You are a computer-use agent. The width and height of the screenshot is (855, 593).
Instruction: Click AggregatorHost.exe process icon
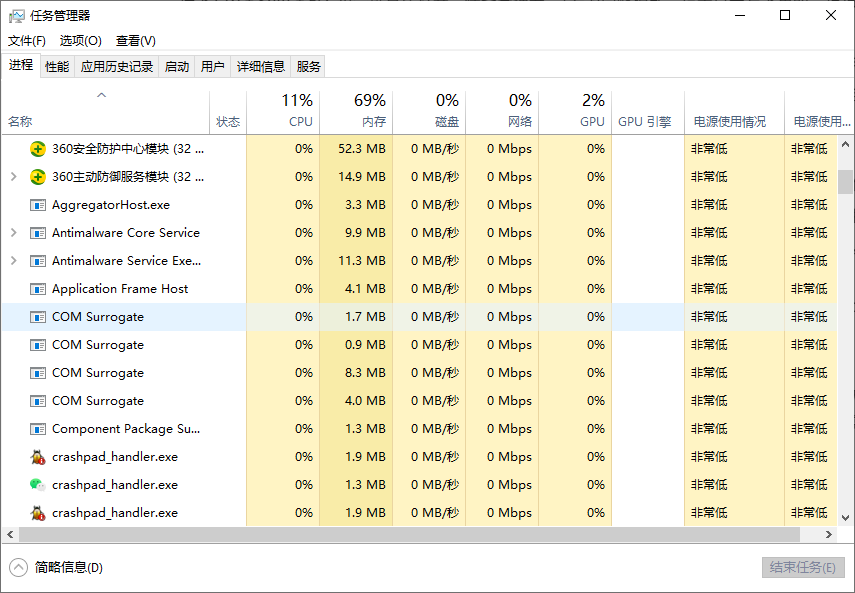pos(38,205)
